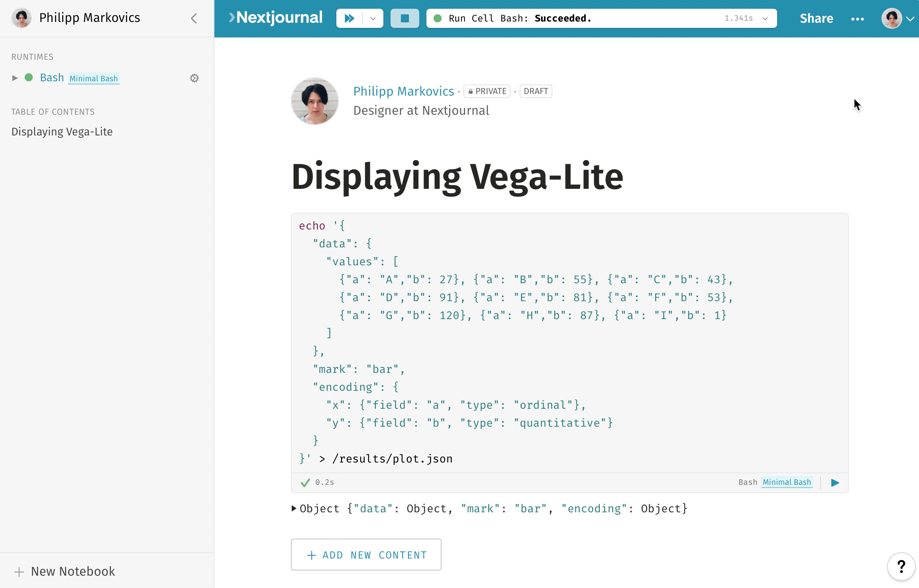This screenshot has width=919, height=588.
Task: Go to Displaying Vega-Lite in table of contents
Action: pyautogui.click(x=62, y=132)
